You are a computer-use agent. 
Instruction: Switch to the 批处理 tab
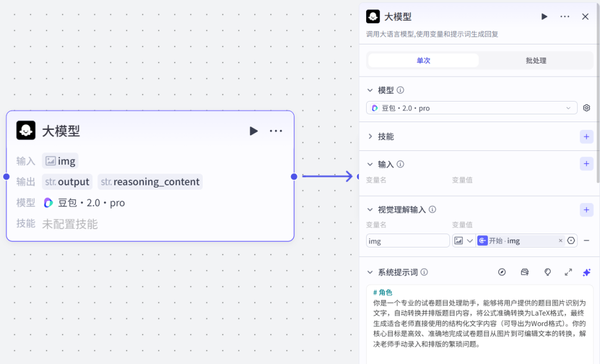536,60
